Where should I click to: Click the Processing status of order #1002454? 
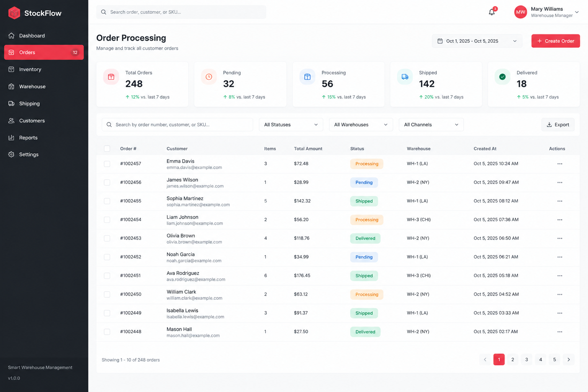[x=367, y=220]
